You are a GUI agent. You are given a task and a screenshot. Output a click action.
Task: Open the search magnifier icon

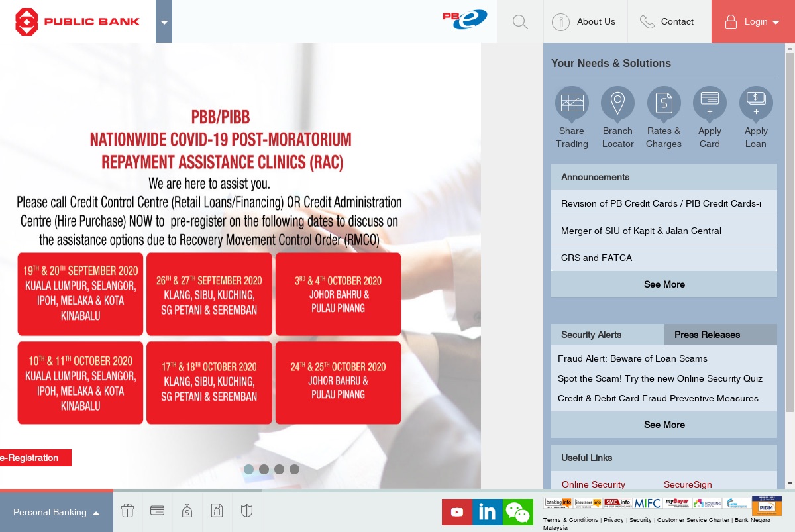[520, 22]
